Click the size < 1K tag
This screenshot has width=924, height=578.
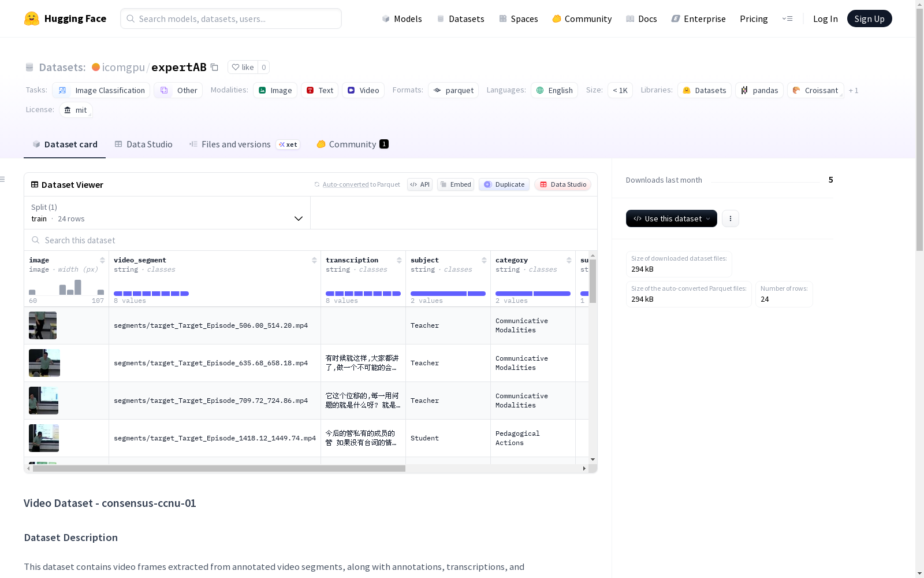pyautogui.click(x=620, y=90)
